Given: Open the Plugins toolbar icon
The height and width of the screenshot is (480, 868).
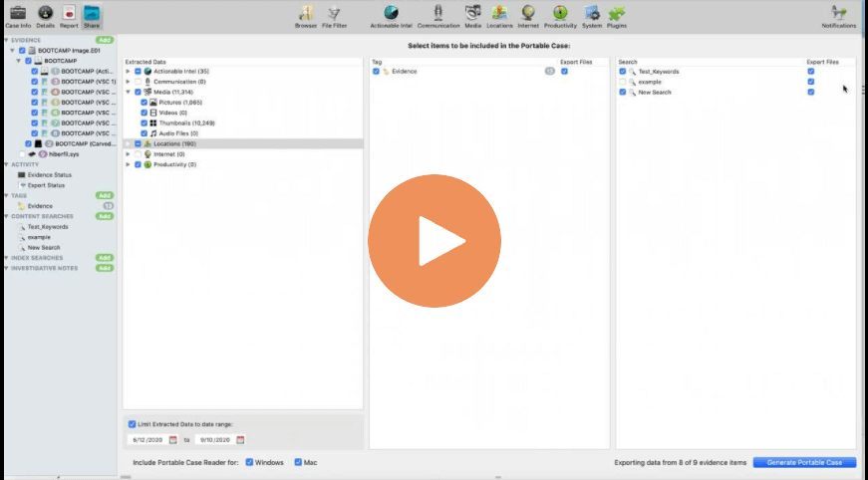Looking at the screenshot, I should point(617,17).
